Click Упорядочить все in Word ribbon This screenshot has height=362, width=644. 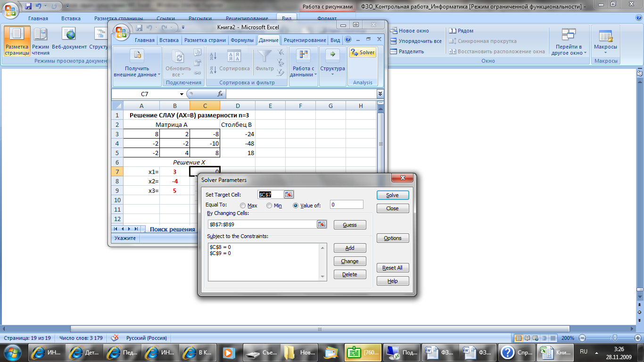pyautogui.click(x=416, y=41)
